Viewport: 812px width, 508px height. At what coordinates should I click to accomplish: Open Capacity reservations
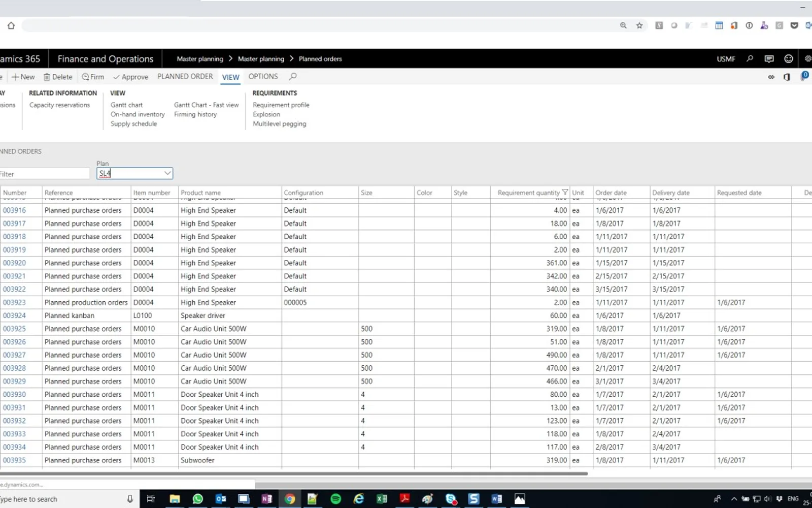[59, 105]
